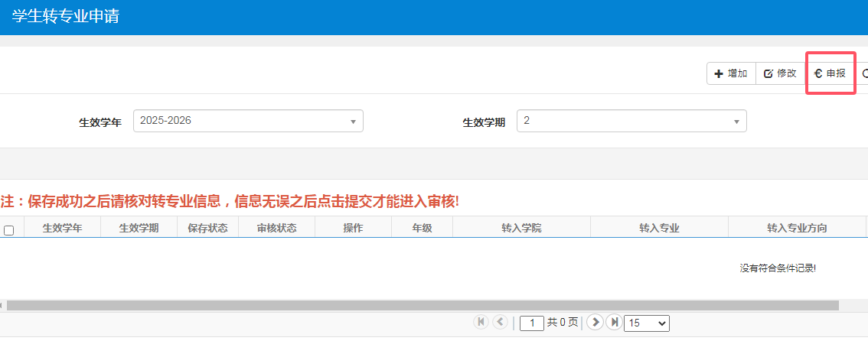Click the 修改 (edit) button
Viewport: 868px width, 354px height.
[780, 73]
